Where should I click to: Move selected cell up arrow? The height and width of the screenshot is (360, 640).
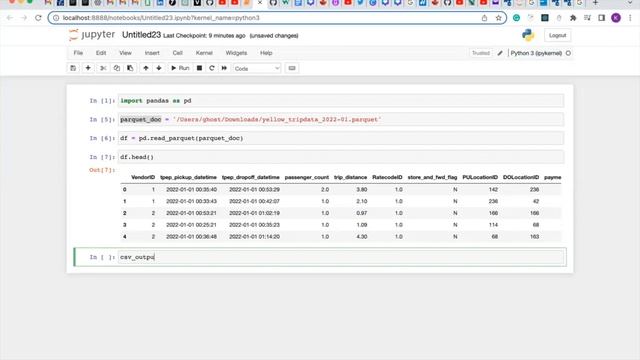pos(146,68)
